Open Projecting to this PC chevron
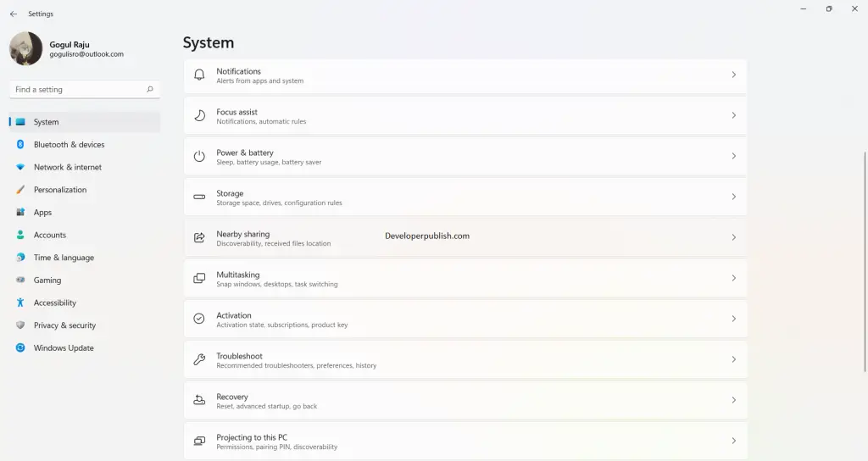868x461 pixels. pos(733,441)
